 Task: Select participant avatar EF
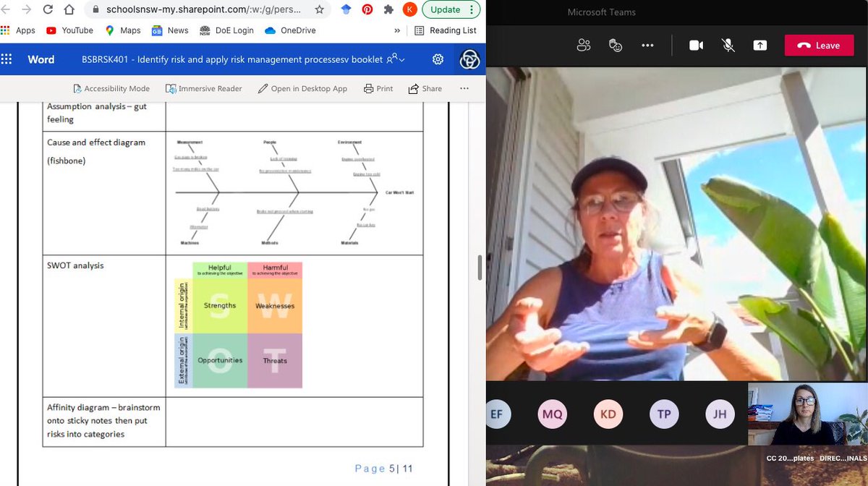pos(498,414)
